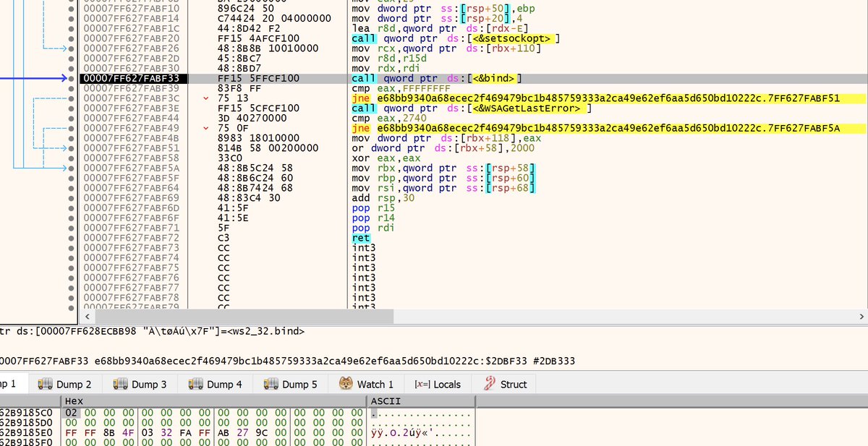Image resolution: width=868 pixels, height=446 pixels.
Task: Select the 'FA' hex byte in dump
Action: click(x=184, y=433)
